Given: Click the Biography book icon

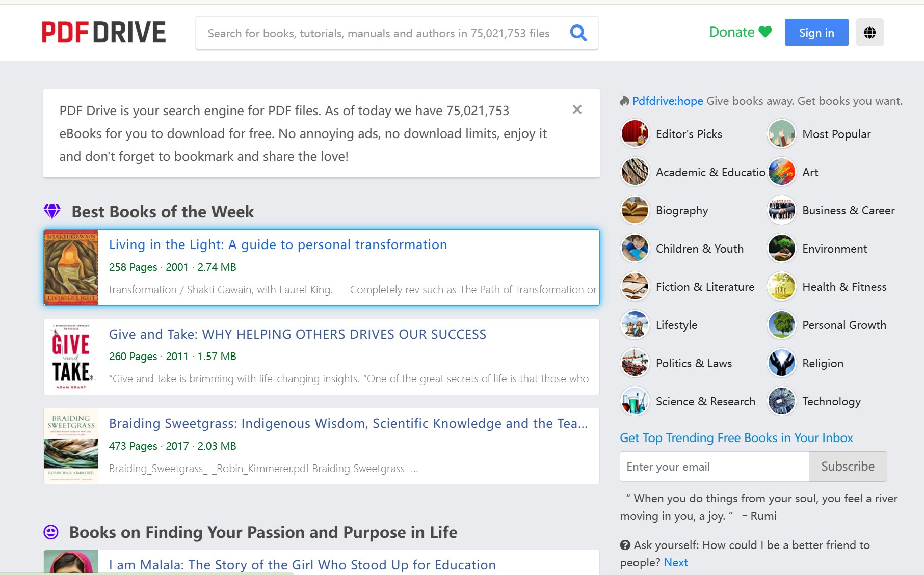Looking at the screenshot, I should 635,210.
